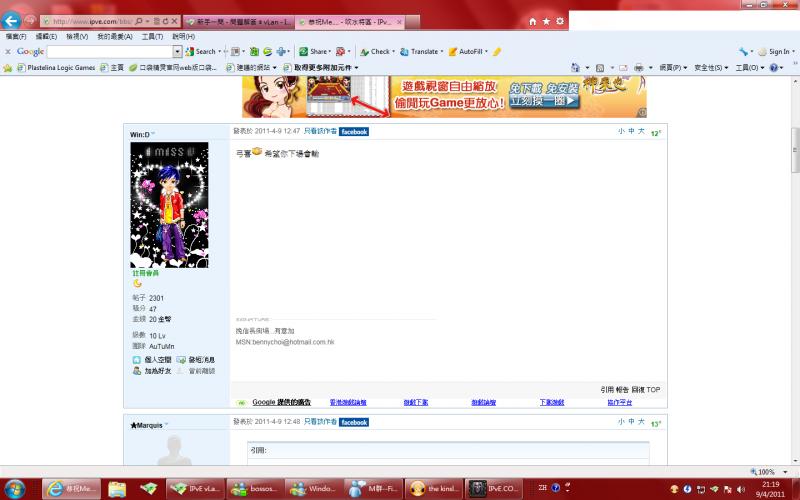Click the 引用 quote link on Win:D's post
Image resolution: width=800 pixels, height=500 pixels.
click(x=607, y=390)
